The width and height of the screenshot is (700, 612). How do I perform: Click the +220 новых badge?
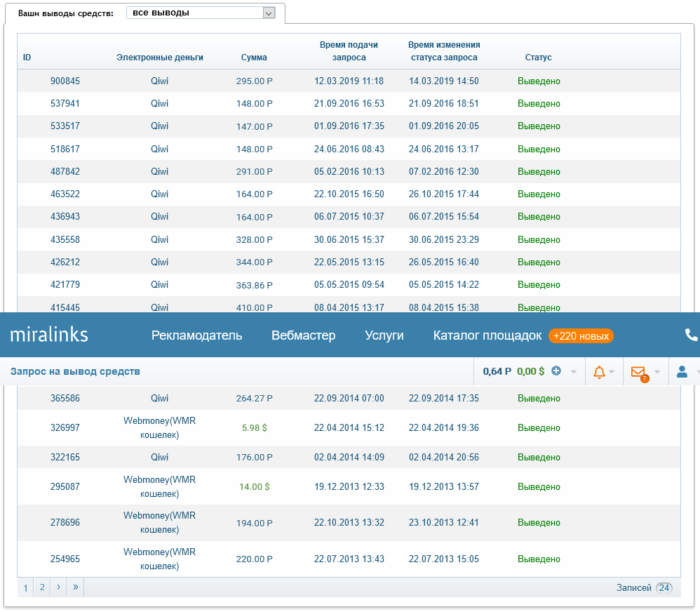pos(581,336)
